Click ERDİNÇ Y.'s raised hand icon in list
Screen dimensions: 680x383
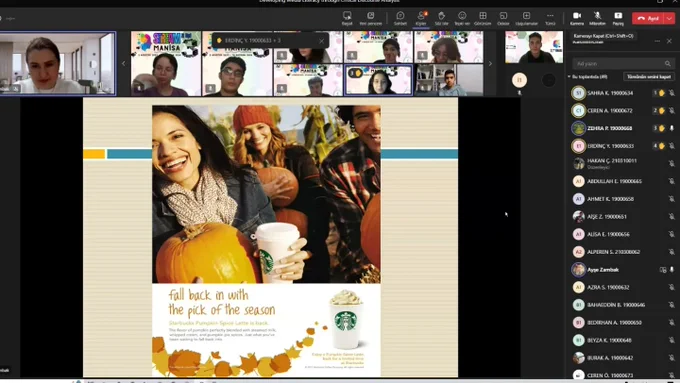tap(662, 146)
